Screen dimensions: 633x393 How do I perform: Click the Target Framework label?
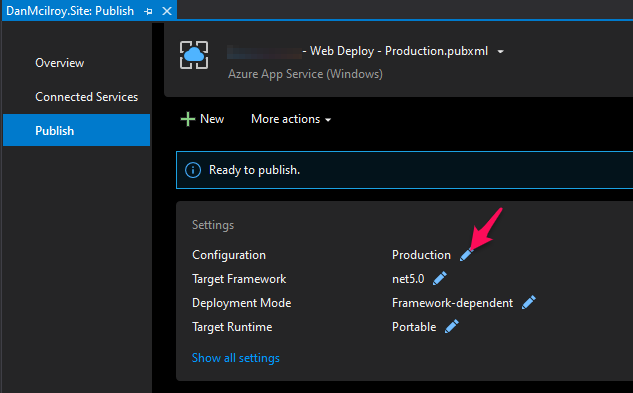[239, 279]
